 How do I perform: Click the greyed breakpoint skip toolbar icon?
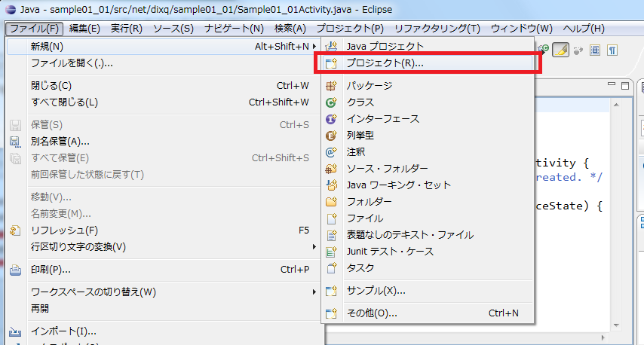pos(578,50)
